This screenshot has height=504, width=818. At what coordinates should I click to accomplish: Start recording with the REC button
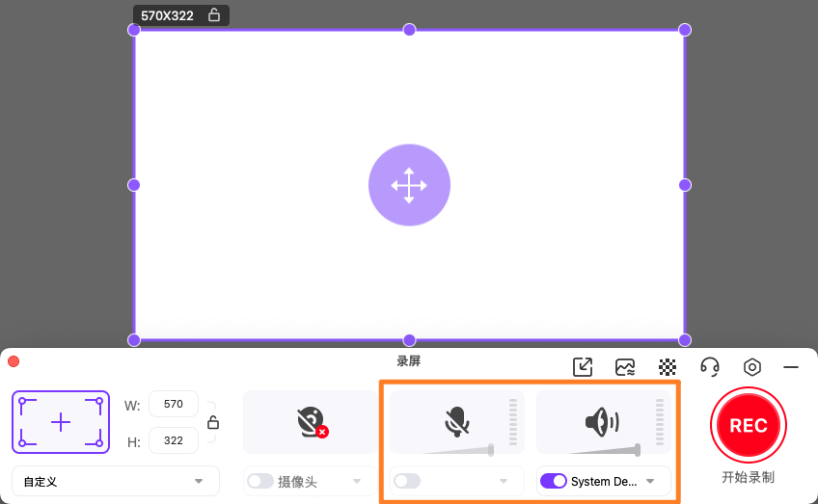[x=749, y=425]
